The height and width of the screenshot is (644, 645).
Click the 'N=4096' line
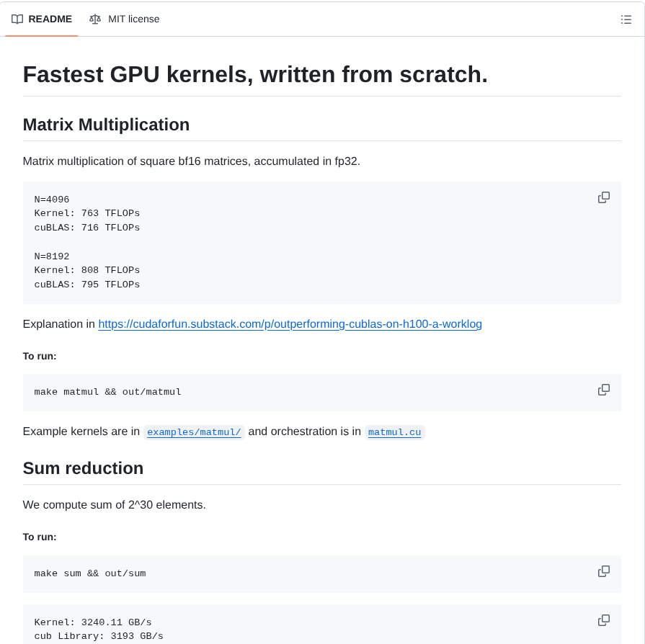coord(52,199)
